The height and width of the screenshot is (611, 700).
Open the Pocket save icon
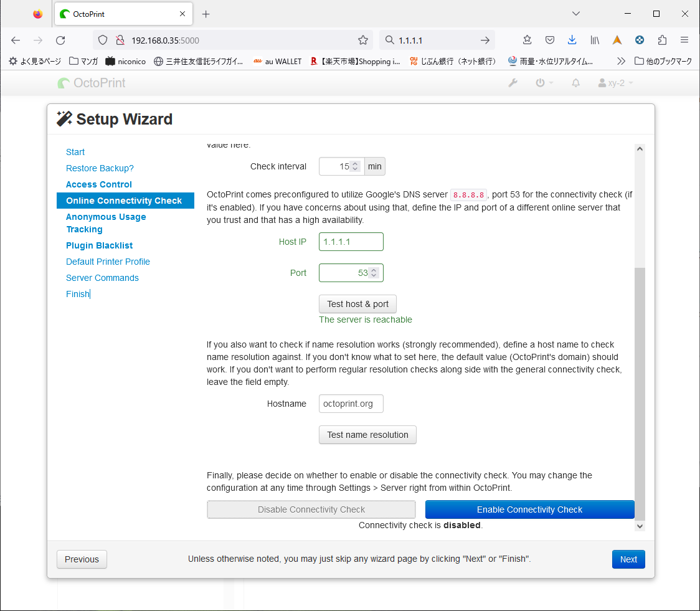click(549, 40)
